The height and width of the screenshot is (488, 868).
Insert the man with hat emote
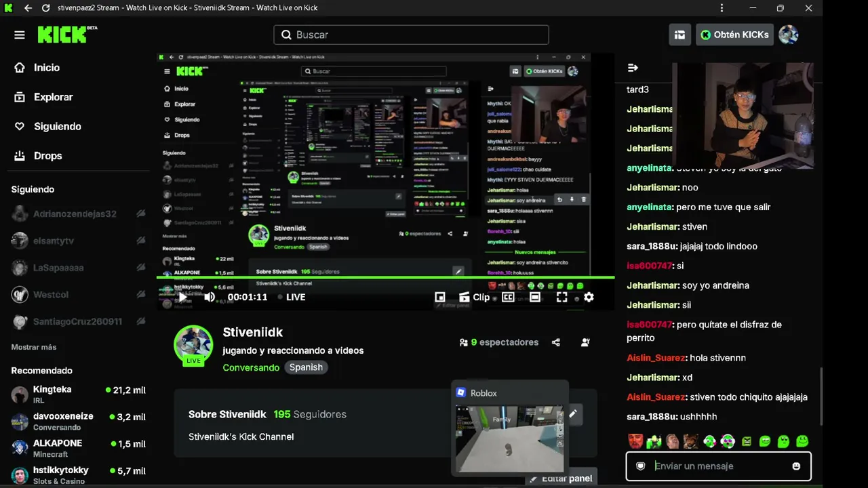[x=690, y=441]
